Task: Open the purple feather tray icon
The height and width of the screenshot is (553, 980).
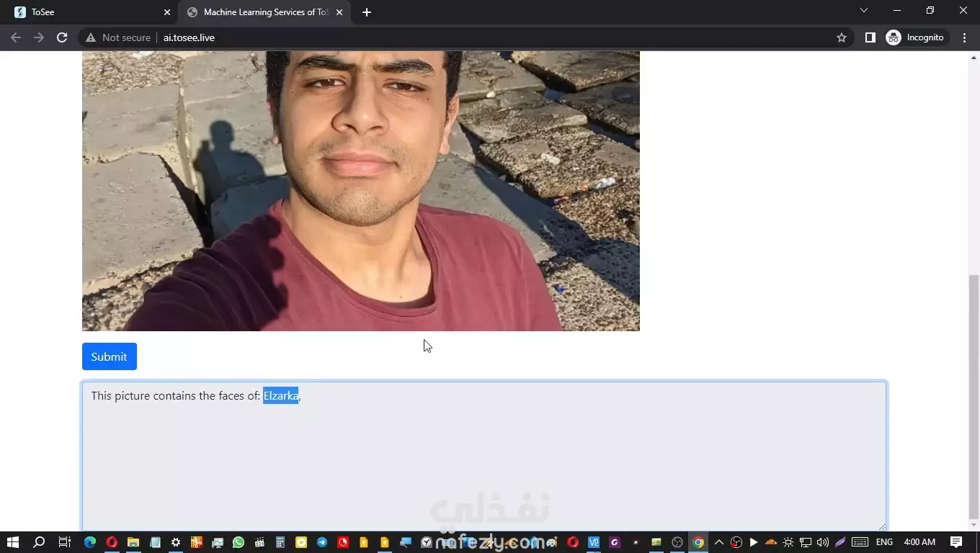Action: pyautogui.click(x=840, y=542)
